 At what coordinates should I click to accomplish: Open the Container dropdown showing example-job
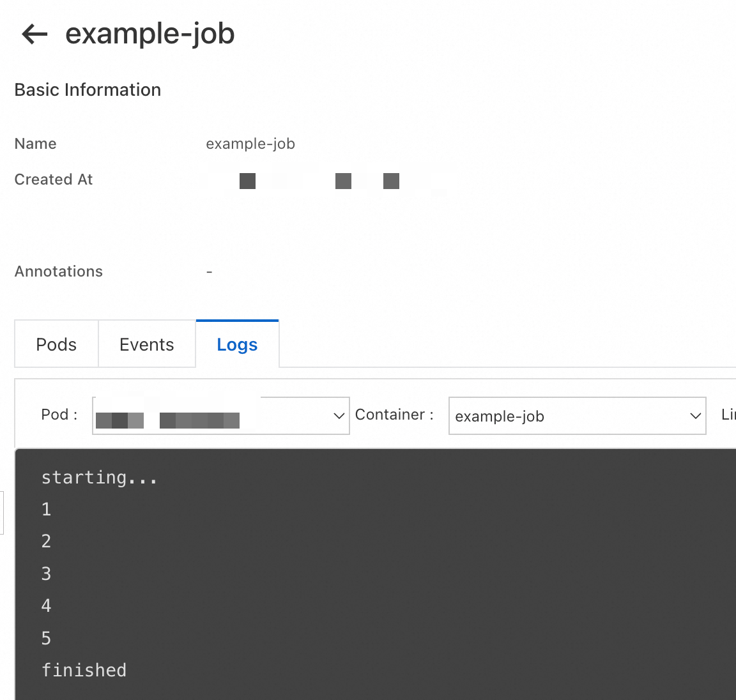click(x=577, y=416)
